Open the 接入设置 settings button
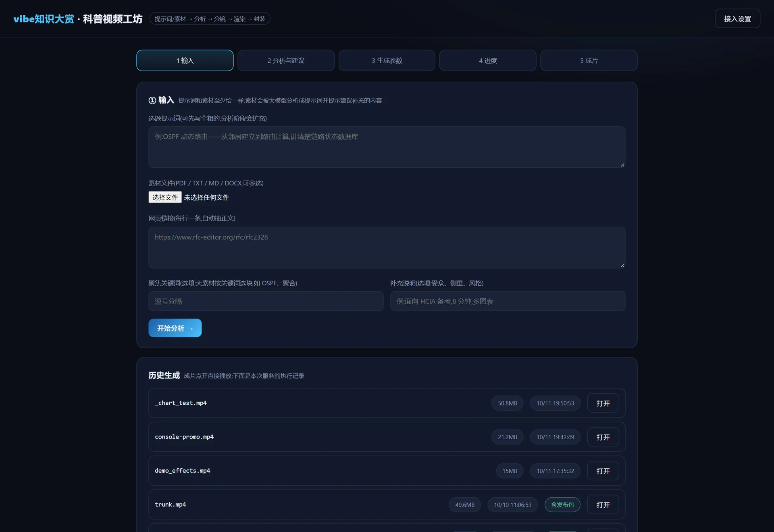The image size is (774, 532). (x=737, y=19)
